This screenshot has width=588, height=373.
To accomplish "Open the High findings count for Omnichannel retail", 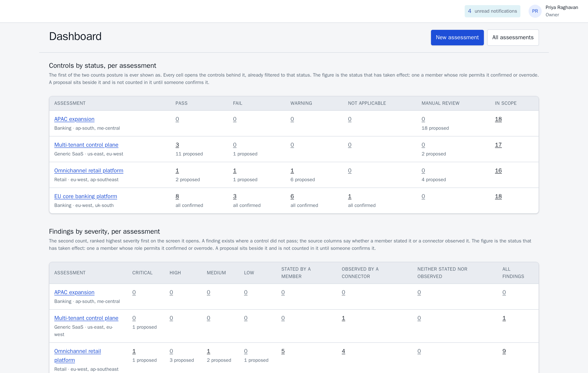I will [171, 351].
